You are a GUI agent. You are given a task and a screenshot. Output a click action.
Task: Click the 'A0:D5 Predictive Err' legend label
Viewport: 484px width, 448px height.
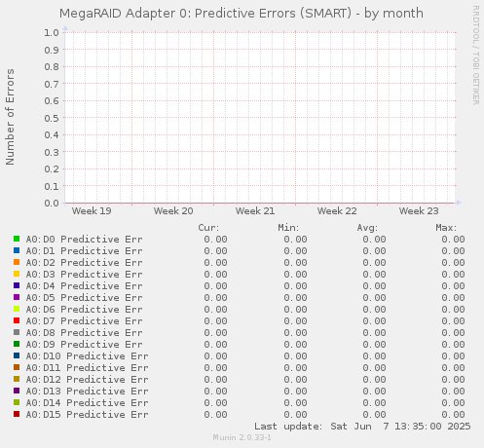coord(84,298)
